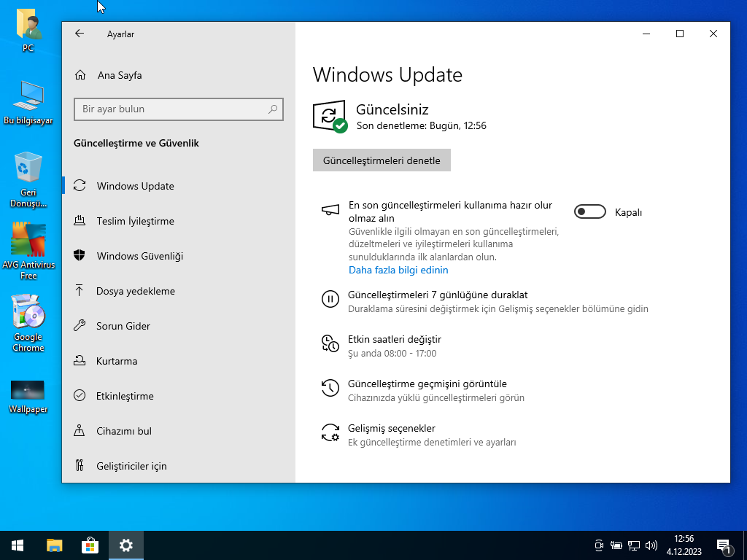The image size is (747, 560).
Task: Click the pause updates circle icon
Action: 330,299
